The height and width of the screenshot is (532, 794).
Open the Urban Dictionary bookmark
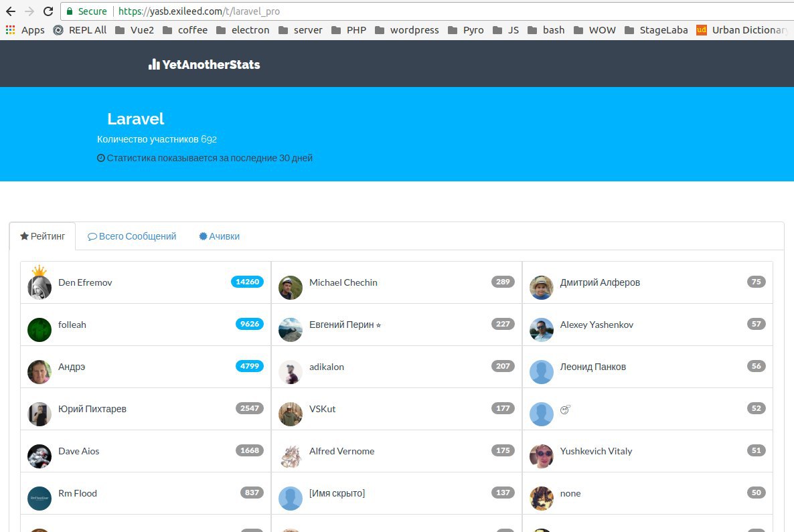point(743,30)
